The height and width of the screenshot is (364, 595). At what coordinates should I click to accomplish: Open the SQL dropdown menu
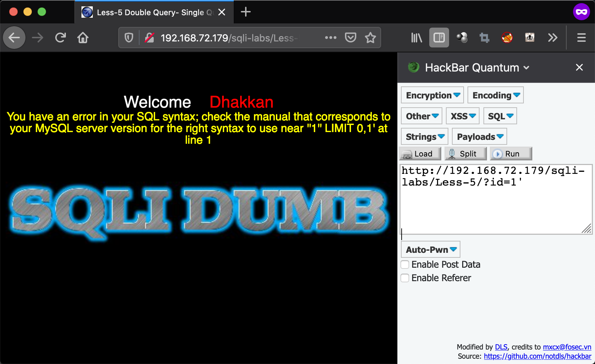pos(500,116)
